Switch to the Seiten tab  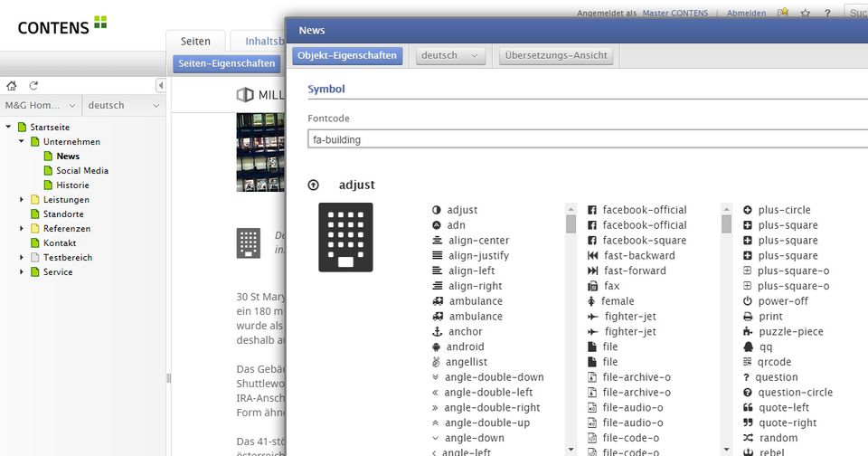click(195, 42)
